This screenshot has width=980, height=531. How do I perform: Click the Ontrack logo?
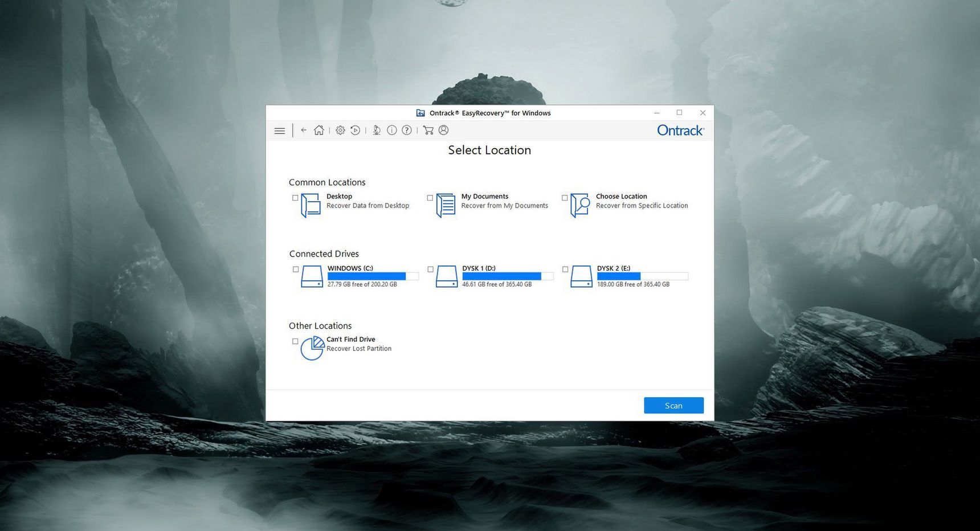tap(680, 130)
